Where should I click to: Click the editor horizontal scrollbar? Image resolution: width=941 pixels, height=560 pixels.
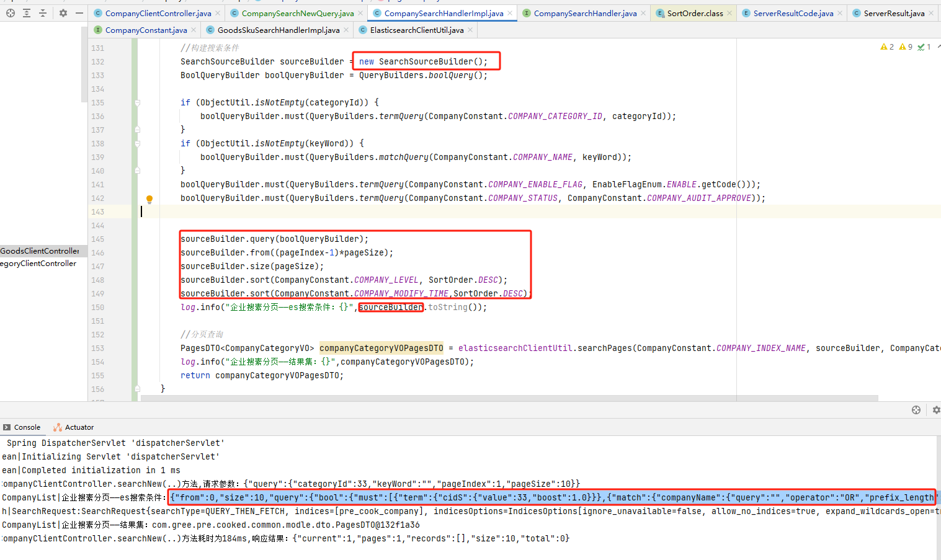[x=509, y=398]
